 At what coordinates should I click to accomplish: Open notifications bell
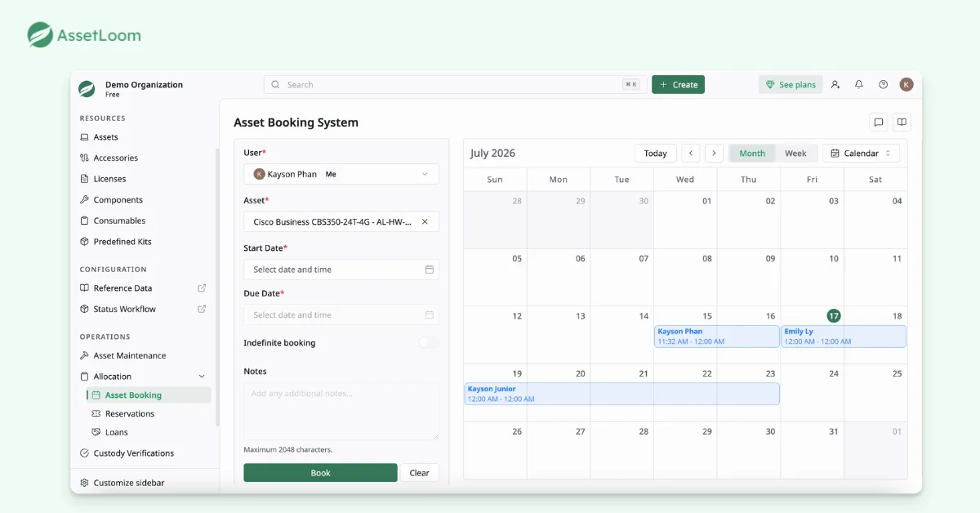pyautogui.click(x=859, y=85)
